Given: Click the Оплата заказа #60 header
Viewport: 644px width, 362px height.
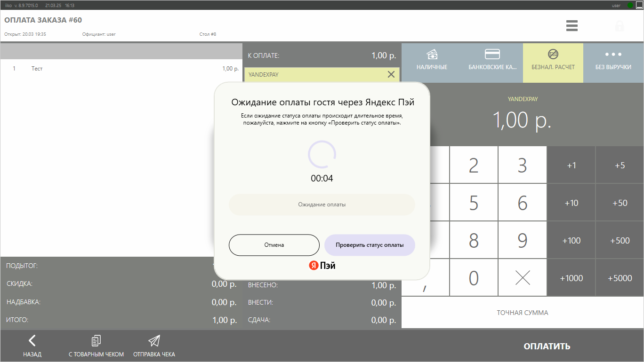Looking at the screenshot, I should click(43, 21).
